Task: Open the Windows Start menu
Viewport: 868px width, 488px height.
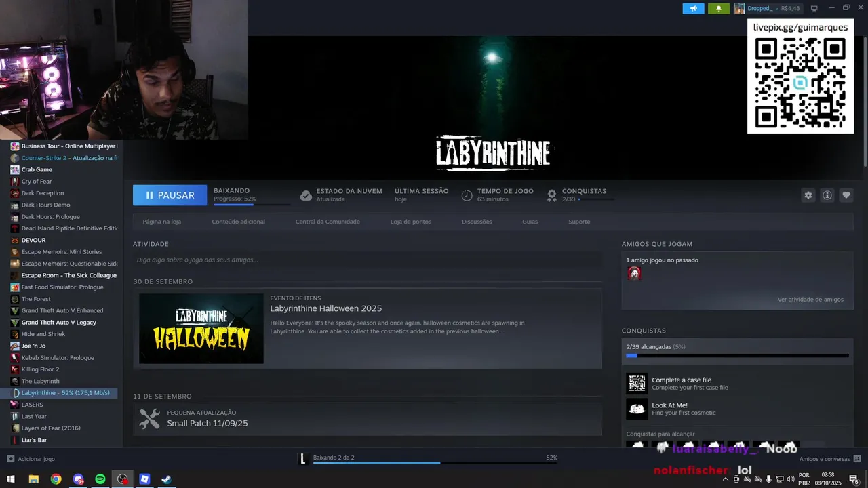Action: coord(11,479)
